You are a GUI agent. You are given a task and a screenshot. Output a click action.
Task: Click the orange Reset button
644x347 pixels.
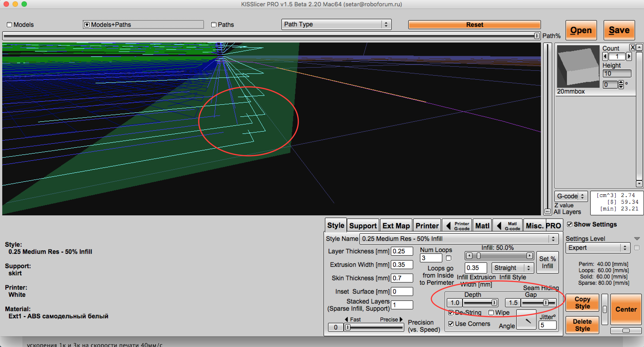pos(474,25)
